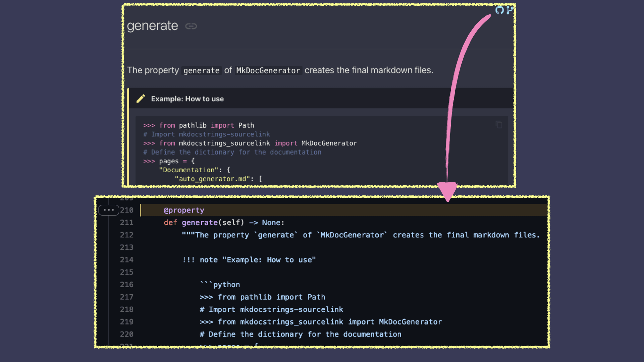Click inline code MkDocGenerator in description

click(268, 70)
